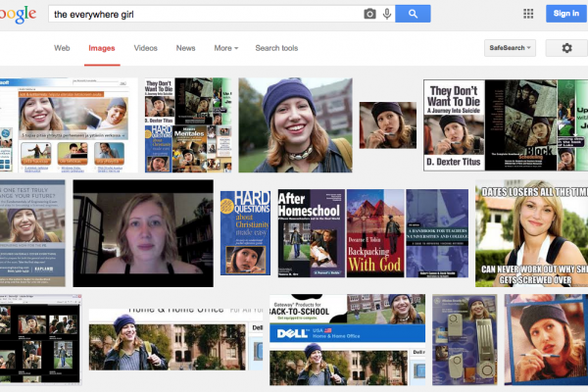This screenshot has width=588, height=392.
Task: Click the camera search-by-image icon
Action: [369, 14]
